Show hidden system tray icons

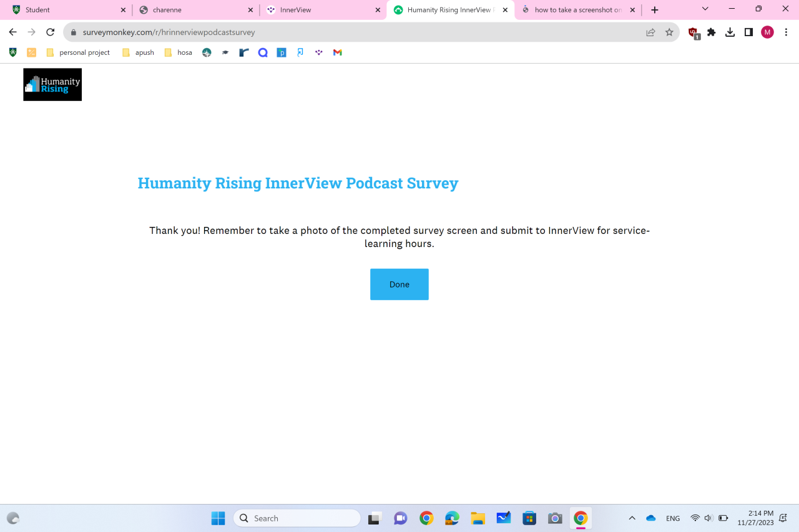[x=632, y=518]
